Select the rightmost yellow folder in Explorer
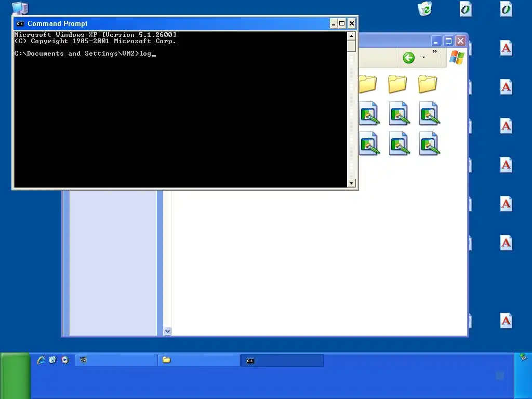The width and height of the screenshot is (532, 399). tap(427, 84)
